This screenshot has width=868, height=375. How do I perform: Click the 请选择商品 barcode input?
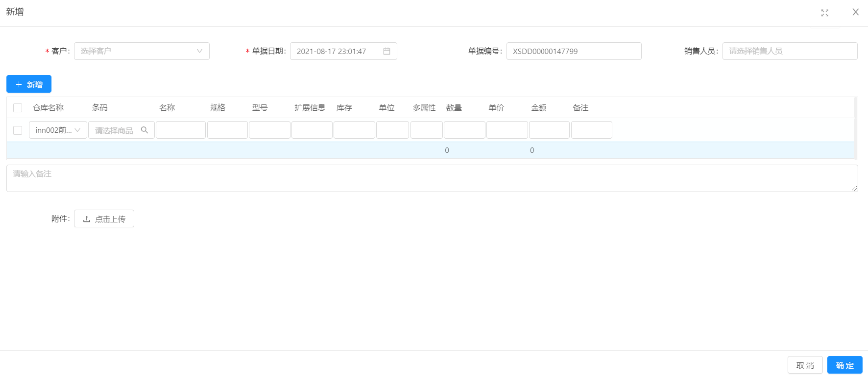click(121, 130)
